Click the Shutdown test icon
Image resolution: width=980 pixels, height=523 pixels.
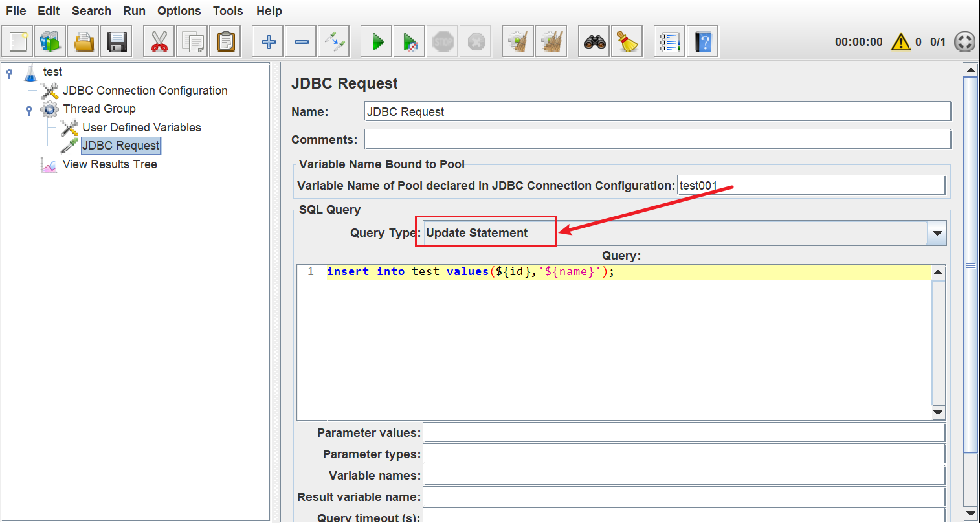pyautogui.click(x=476, y=42)
